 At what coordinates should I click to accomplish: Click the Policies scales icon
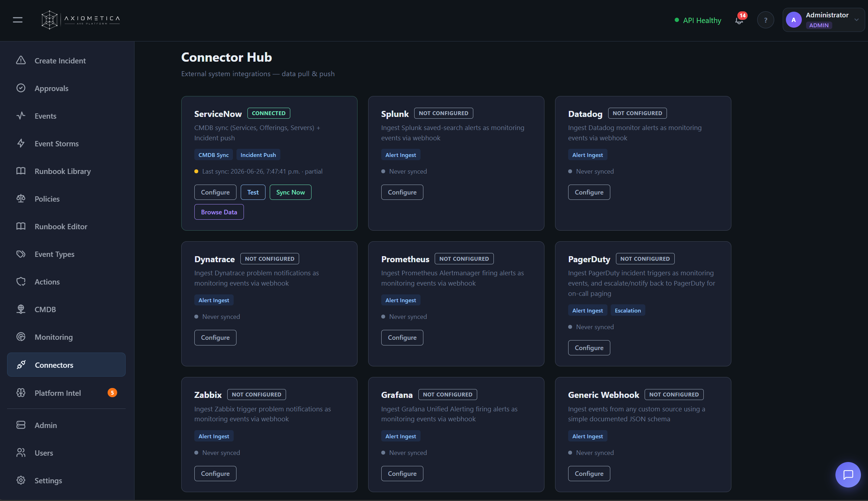coord(21,198)
